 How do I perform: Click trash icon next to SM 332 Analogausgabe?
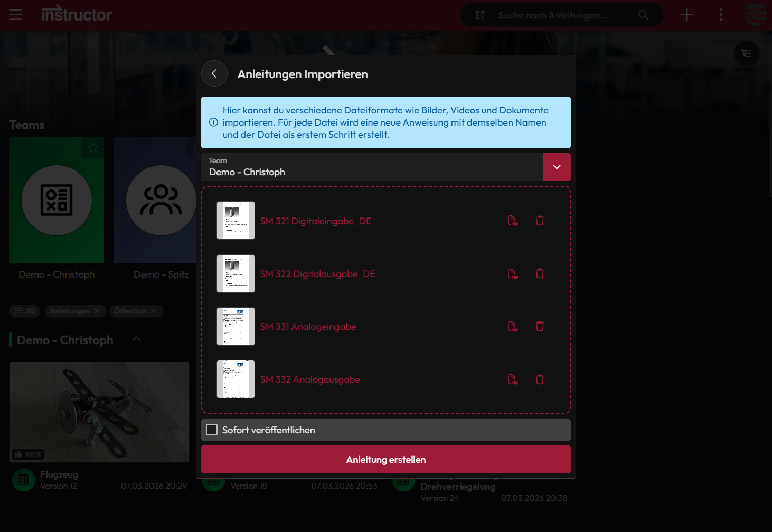click(540, 379)
